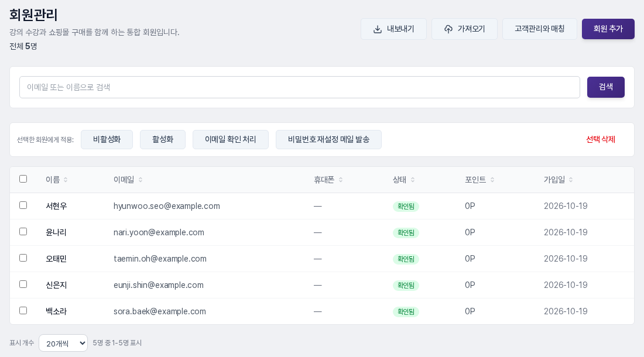The image size is (644, 357).
Task: Check the box for 윤나리
Action: click(23, 231)
